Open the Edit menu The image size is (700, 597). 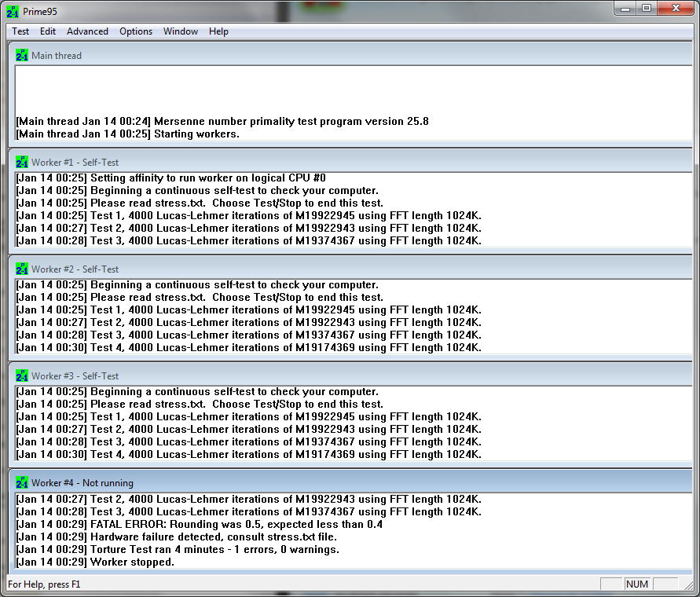(x=48, y=31)
